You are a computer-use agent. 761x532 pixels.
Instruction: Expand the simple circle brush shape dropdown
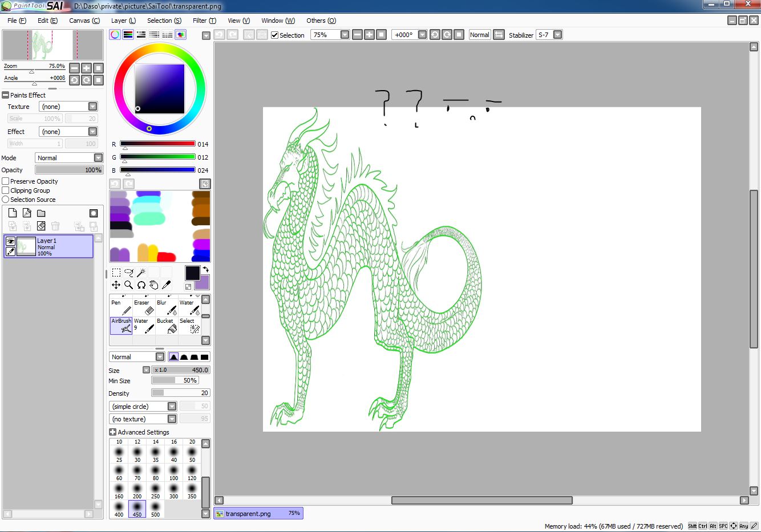pyautogui.click(x=172, y=407)
